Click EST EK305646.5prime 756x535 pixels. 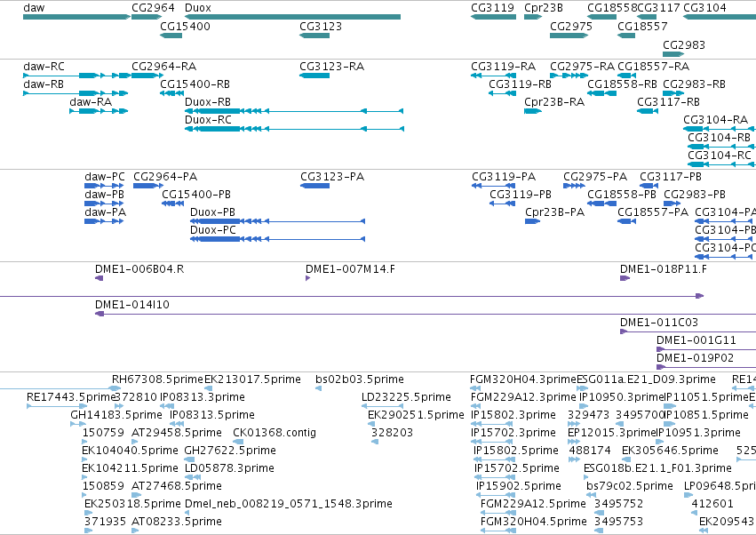[x=625, y=459]
